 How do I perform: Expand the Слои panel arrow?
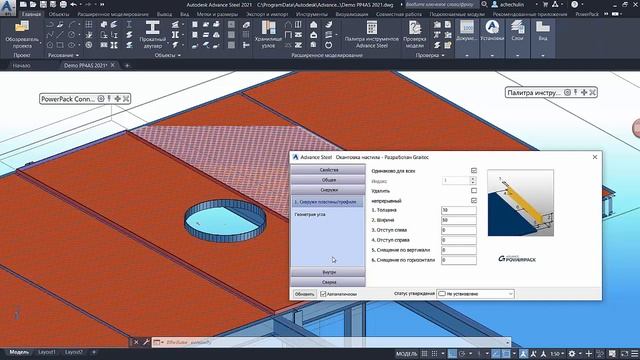pyautogui.click(x=517, y=55)
